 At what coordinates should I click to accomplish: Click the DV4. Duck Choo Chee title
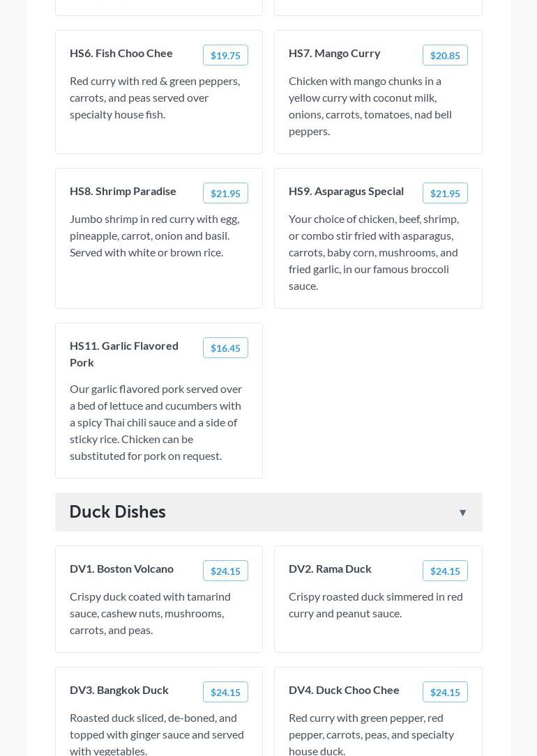click(344, 690)
